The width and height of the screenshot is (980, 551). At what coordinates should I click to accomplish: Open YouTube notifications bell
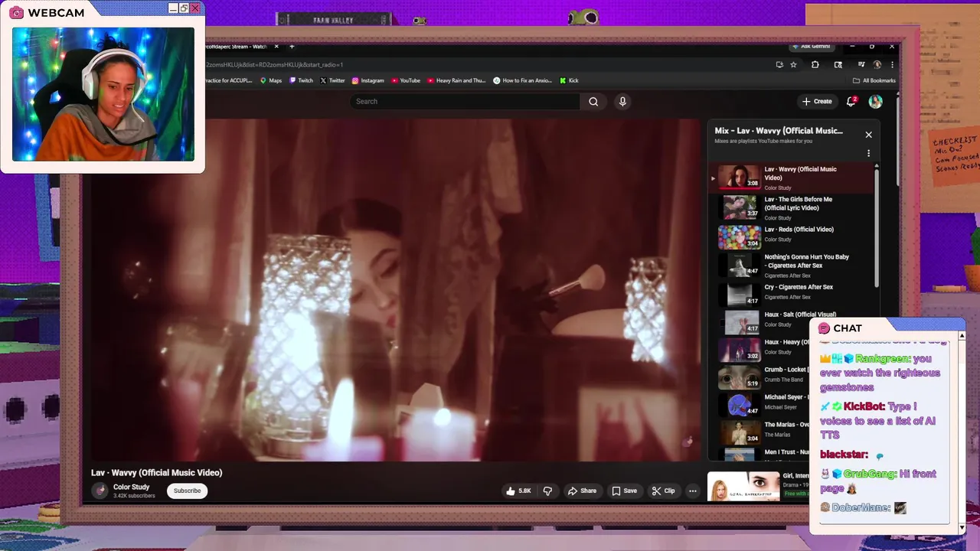(x=851, y=101)
